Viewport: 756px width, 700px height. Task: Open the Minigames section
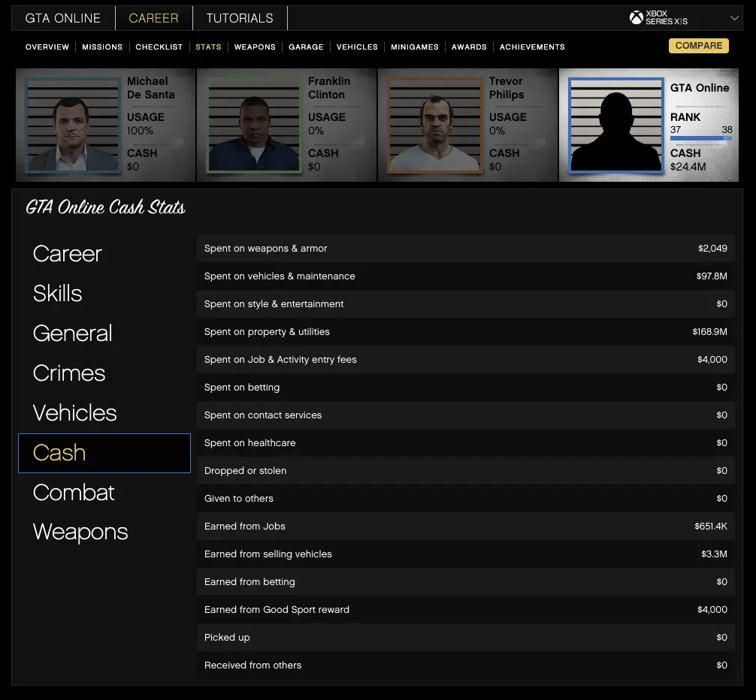tap(415, 47)
